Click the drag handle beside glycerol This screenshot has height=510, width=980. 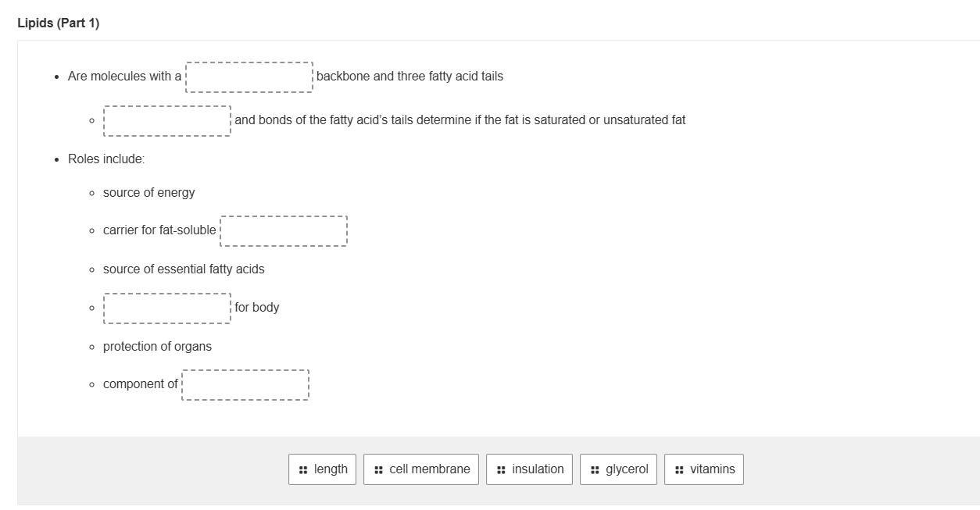pos(595,469)
